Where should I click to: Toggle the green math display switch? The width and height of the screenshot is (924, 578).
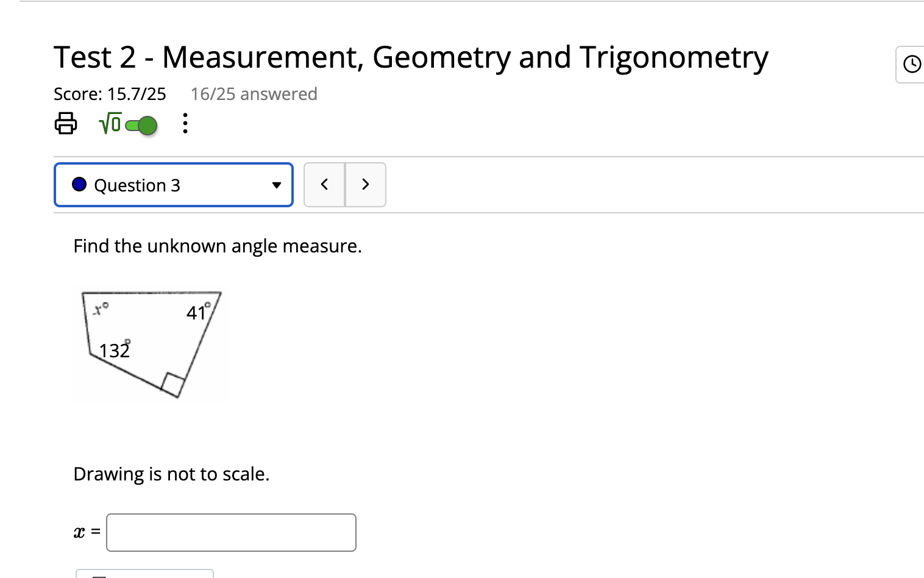(x=141, y=126)
